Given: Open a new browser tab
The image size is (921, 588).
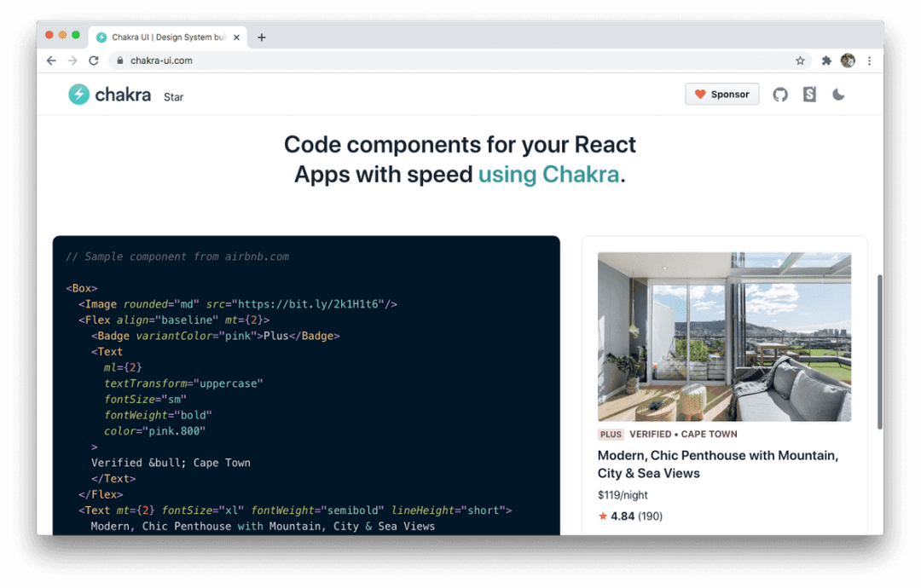Looking at the screenshot, I should click(262, 37).
